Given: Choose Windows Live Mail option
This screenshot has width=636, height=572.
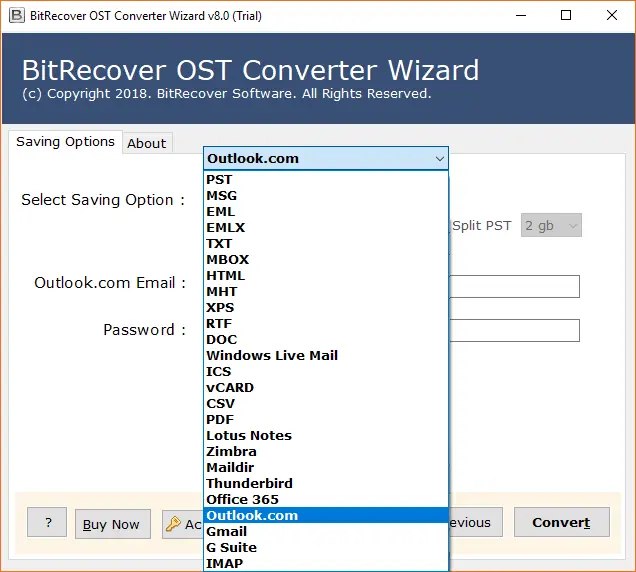Looking at the screenshot, I should pyautogui.click(x=326, y=355).
